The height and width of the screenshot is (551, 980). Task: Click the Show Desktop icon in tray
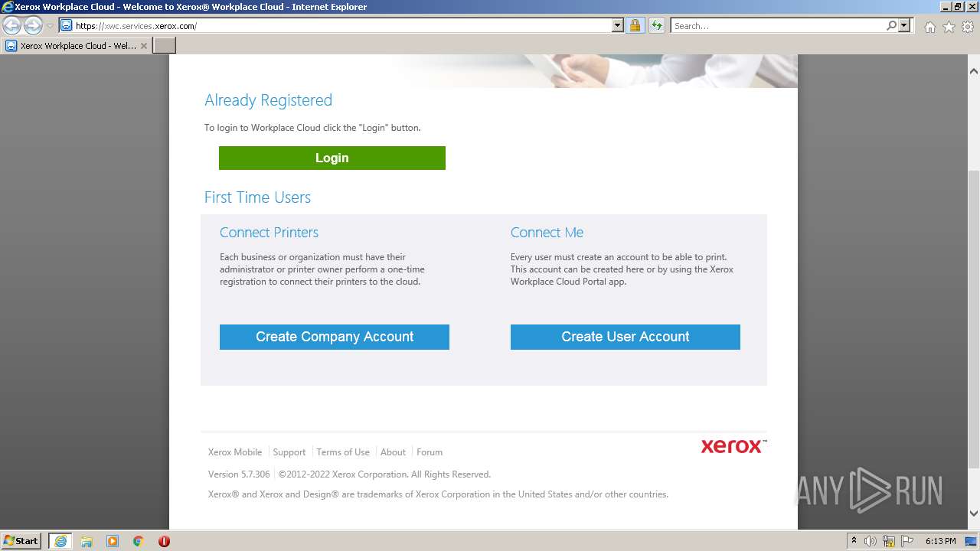[972, 541]
